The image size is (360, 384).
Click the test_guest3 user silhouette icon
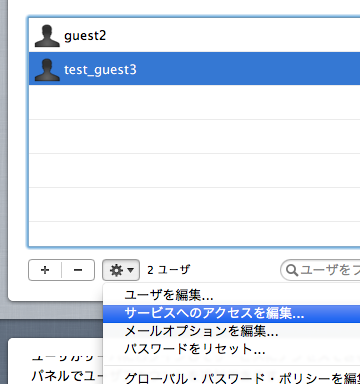47,70
